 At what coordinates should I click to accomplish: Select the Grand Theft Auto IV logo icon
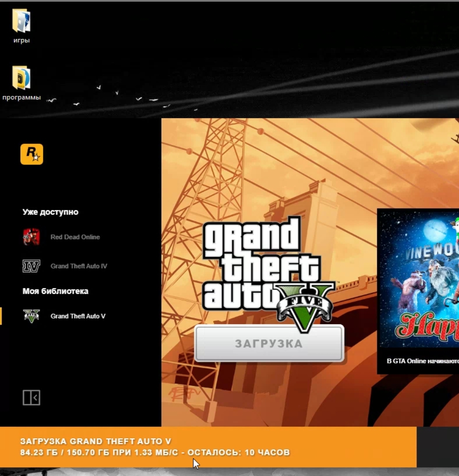point(31,266)
